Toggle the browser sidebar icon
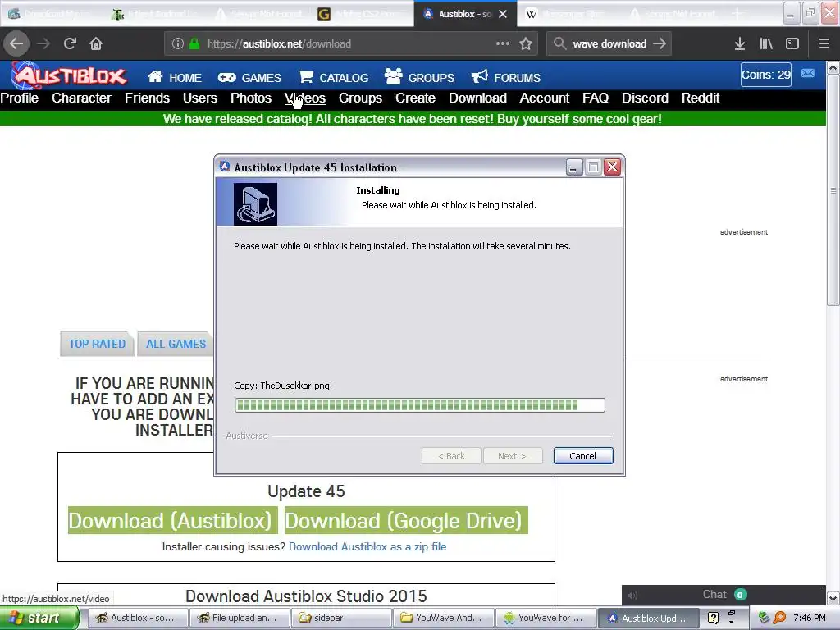 792,43
